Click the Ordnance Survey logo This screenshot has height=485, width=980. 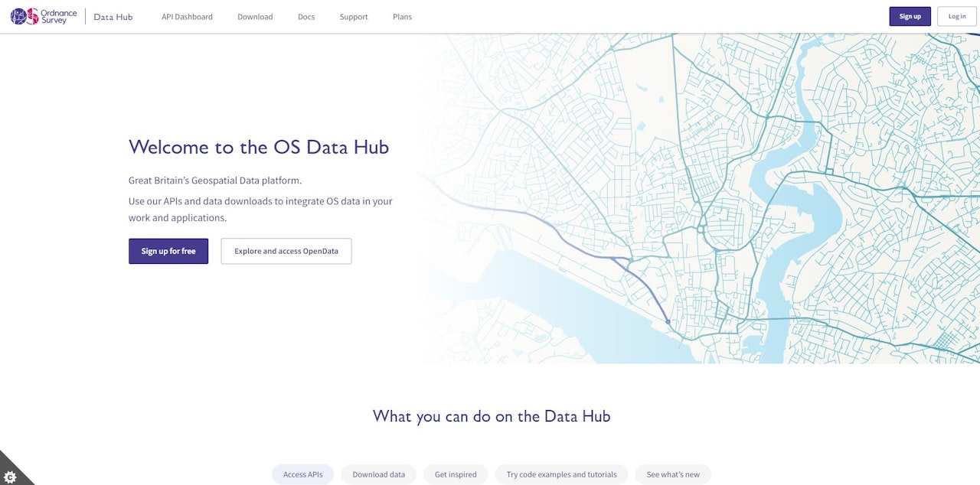point(44,16)
